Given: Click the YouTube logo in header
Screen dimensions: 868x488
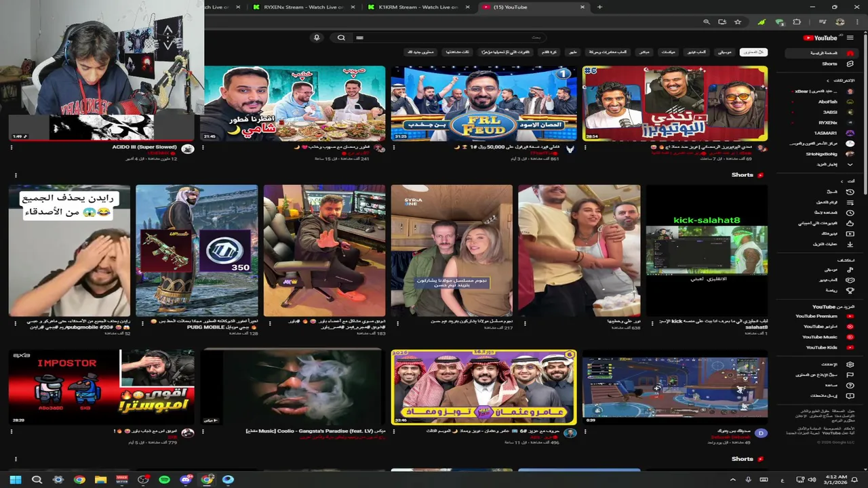Looking at the screenshot, I should [821, 38].
